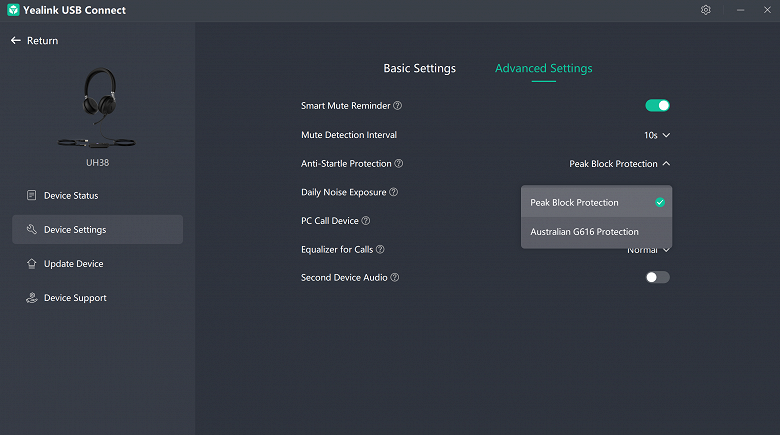
Task: Click the Mute Detection Interval label
Action: 349,135
